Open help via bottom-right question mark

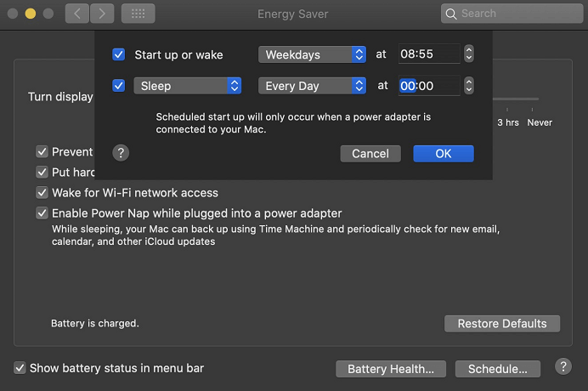pyautogui.click(x=563, y=367)
